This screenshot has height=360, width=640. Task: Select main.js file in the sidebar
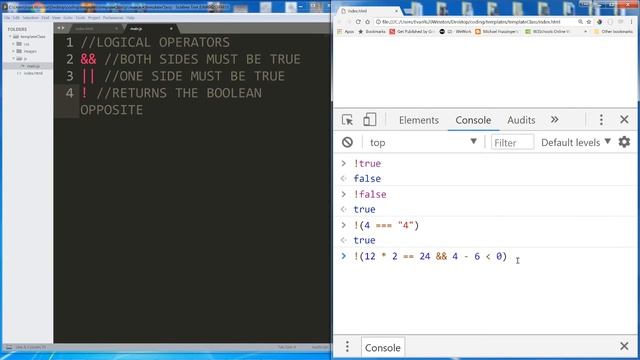(x=31, y=66)
